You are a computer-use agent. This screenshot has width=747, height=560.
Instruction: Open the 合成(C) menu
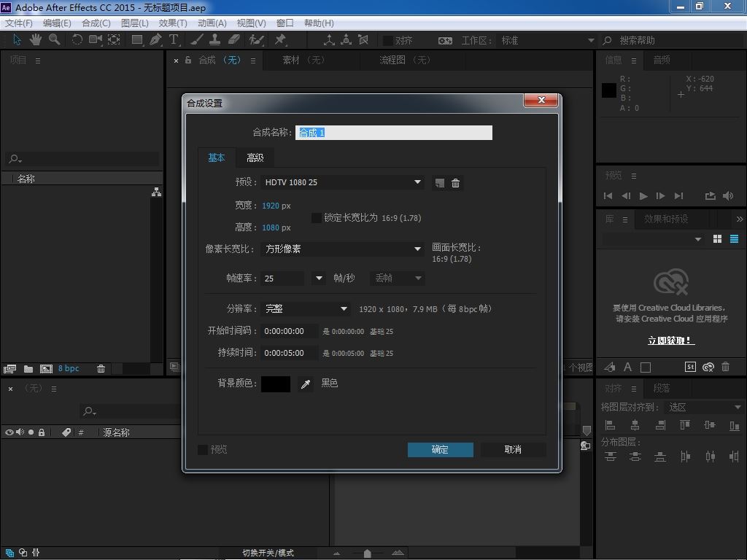96,23
